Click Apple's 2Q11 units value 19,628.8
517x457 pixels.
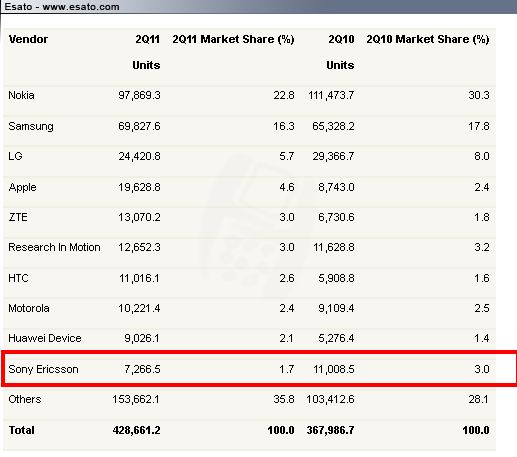coord(139,187)
